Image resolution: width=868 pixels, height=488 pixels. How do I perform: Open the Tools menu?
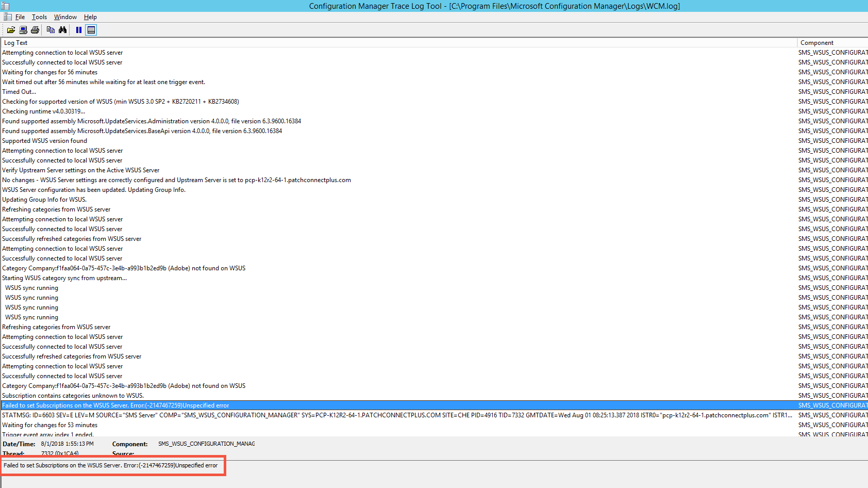click(x=39, y=17)
